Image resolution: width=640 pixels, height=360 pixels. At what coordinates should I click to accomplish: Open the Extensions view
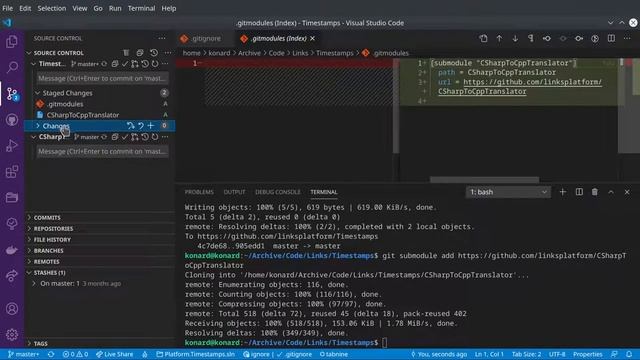(12, 172)
